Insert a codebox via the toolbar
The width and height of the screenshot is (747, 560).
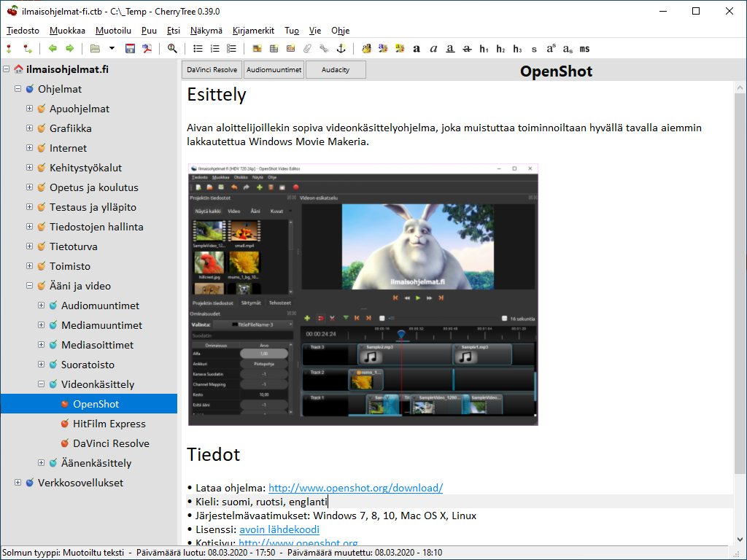click(x=290, y=49)
